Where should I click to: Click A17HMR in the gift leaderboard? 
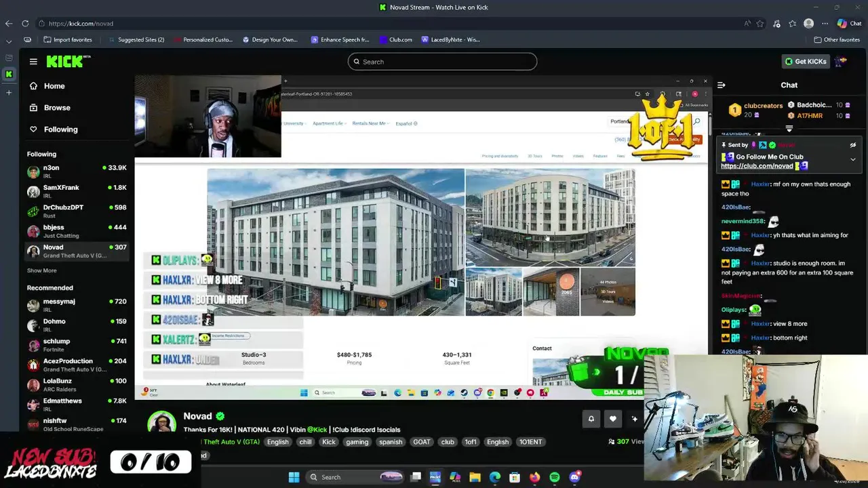click(810, 116)
